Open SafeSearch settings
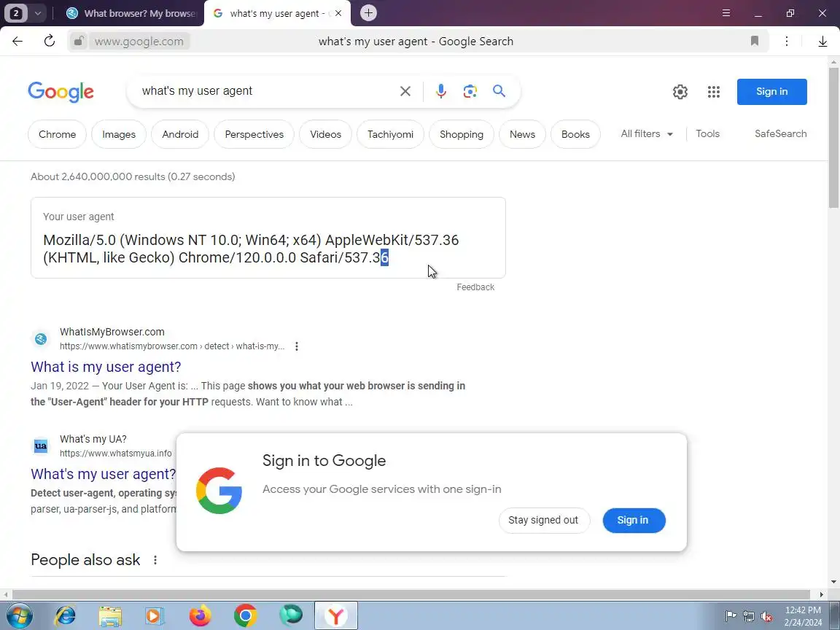Screen dimensions: 840x630 coord(780,134)
